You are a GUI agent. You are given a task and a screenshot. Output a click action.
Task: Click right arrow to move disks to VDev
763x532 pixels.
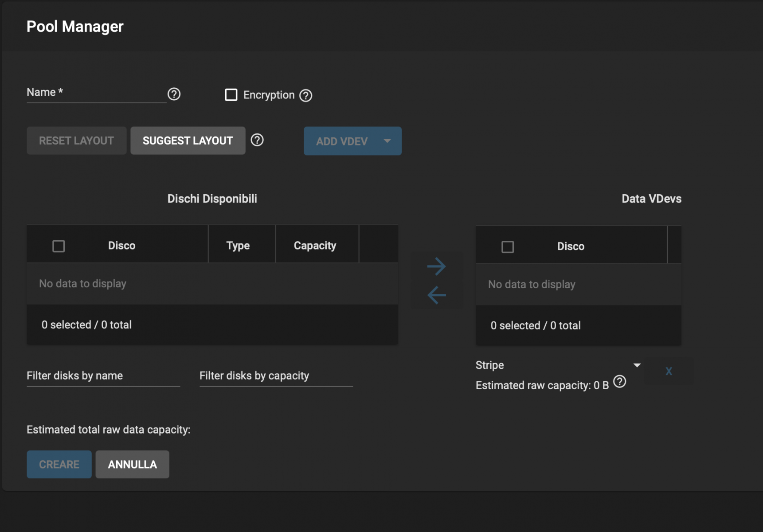click(437, 266)
